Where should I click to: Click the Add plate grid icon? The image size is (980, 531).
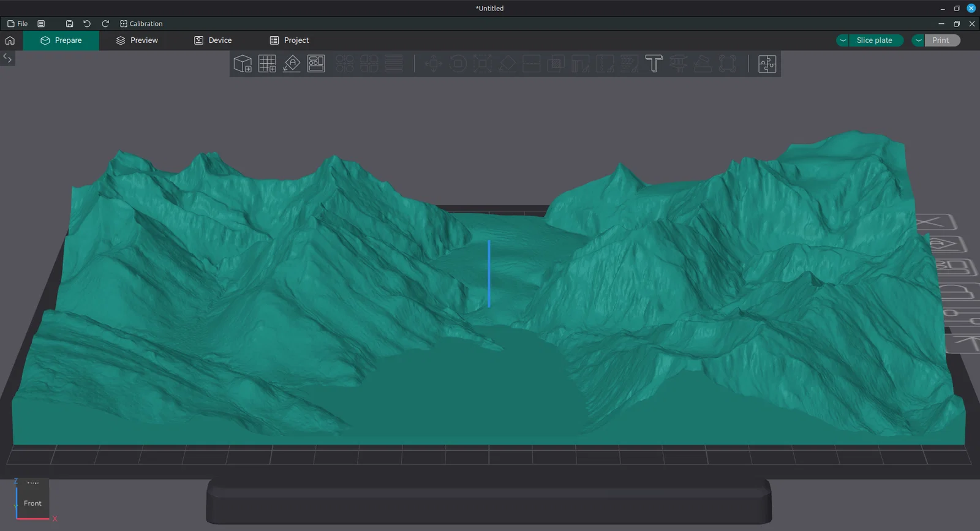pyautogui.click(x=267, y=64)
